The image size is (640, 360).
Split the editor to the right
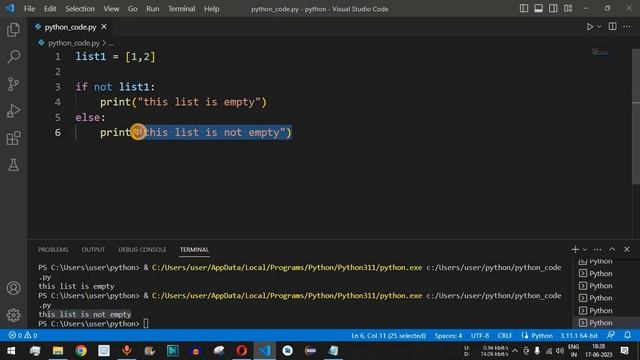[612, 27]
